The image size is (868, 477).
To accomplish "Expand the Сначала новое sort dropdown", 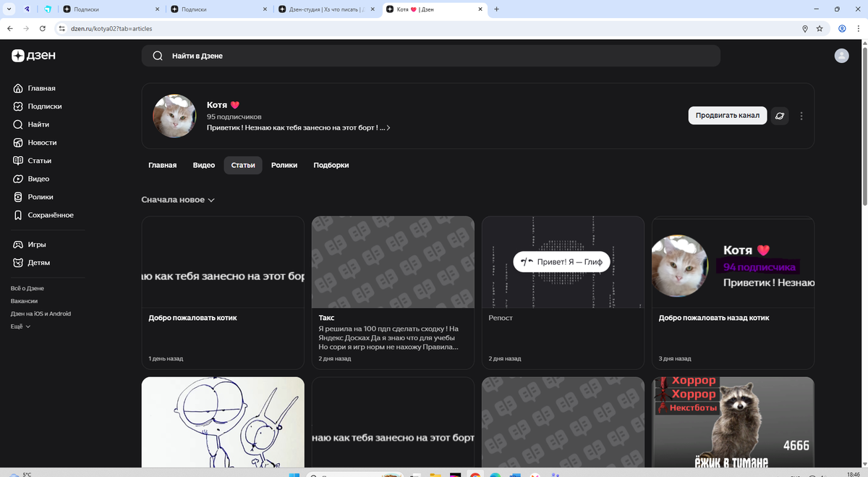I will pyautogui.click(x=178, y=200).
